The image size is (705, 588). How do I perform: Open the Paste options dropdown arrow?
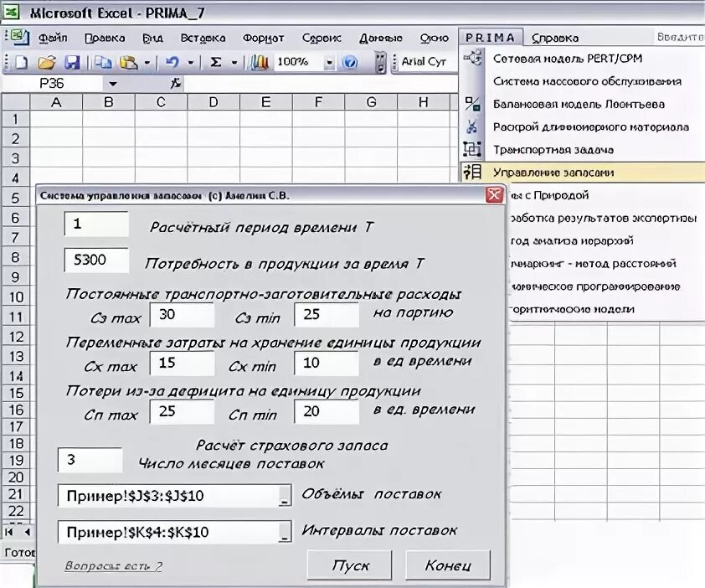click(147, 63)
